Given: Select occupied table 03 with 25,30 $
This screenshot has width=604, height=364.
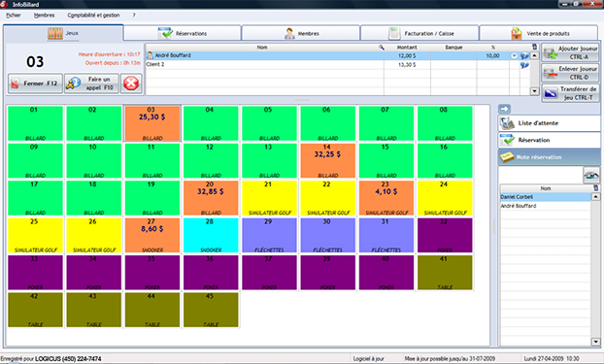Looking at the screenshot, I should click(152, 123).
